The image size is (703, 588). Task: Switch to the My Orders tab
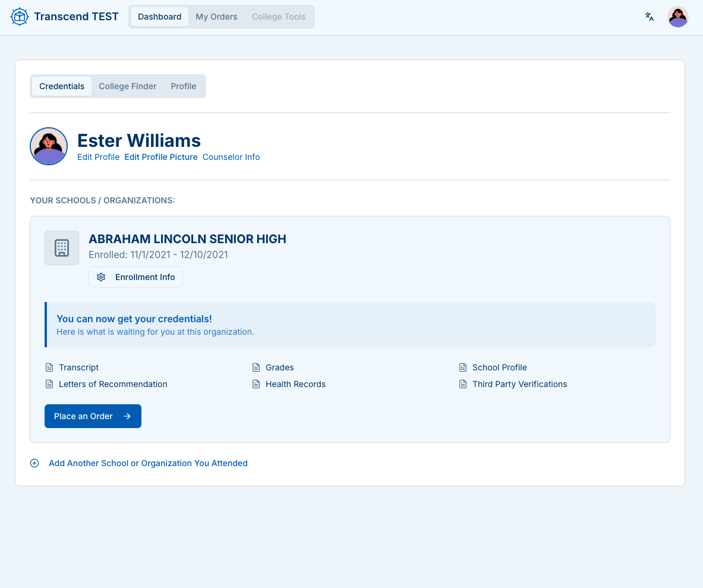(216, 17)
